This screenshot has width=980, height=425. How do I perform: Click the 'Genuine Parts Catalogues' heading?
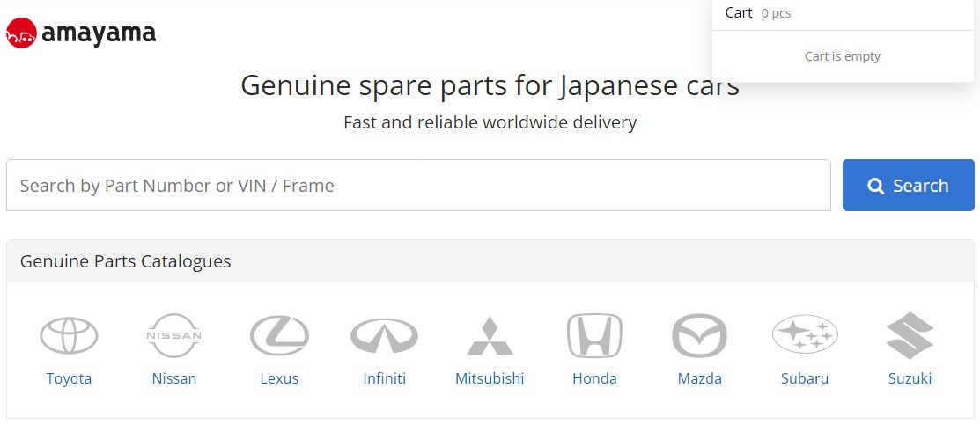126,260
